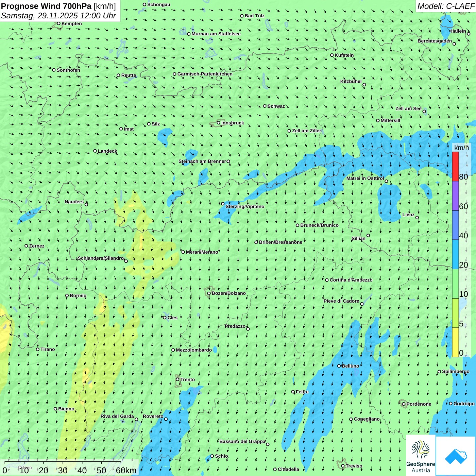Click the 'Steinach am Brenner' label
This screenshot has height=476, width=476.
coord(202,161)
